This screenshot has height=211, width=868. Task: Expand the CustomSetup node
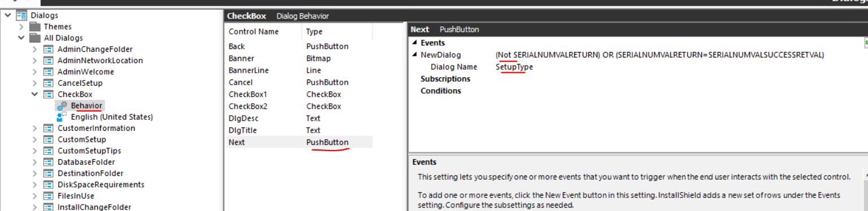click(35, 139)
